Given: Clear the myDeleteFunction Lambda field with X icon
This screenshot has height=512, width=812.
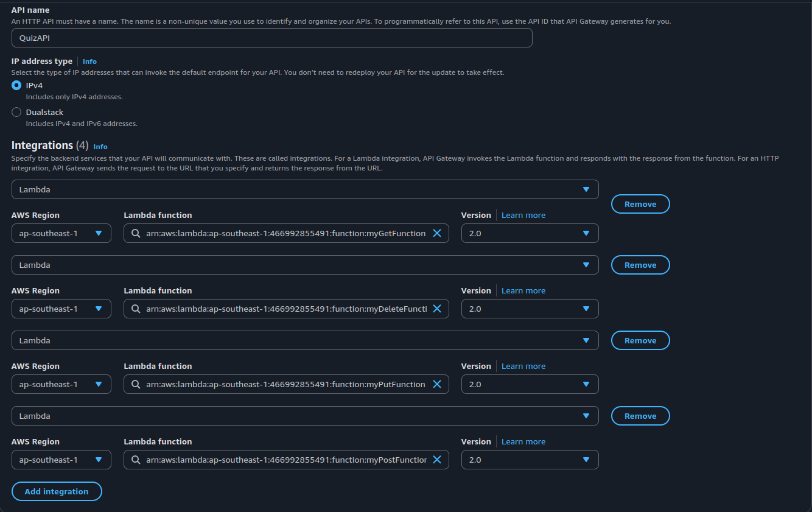Looking at the screenshot, I should [x=436, y=309].
